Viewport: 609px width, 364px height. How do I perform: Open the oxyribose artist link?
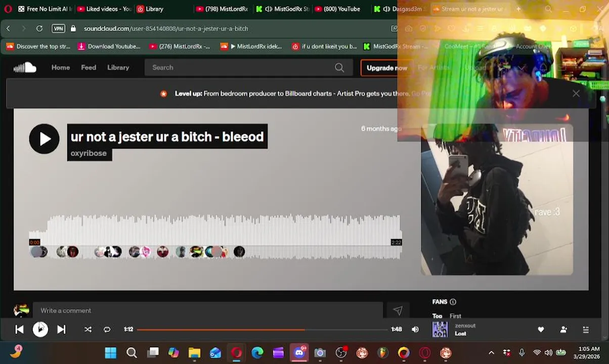point(89,153)
